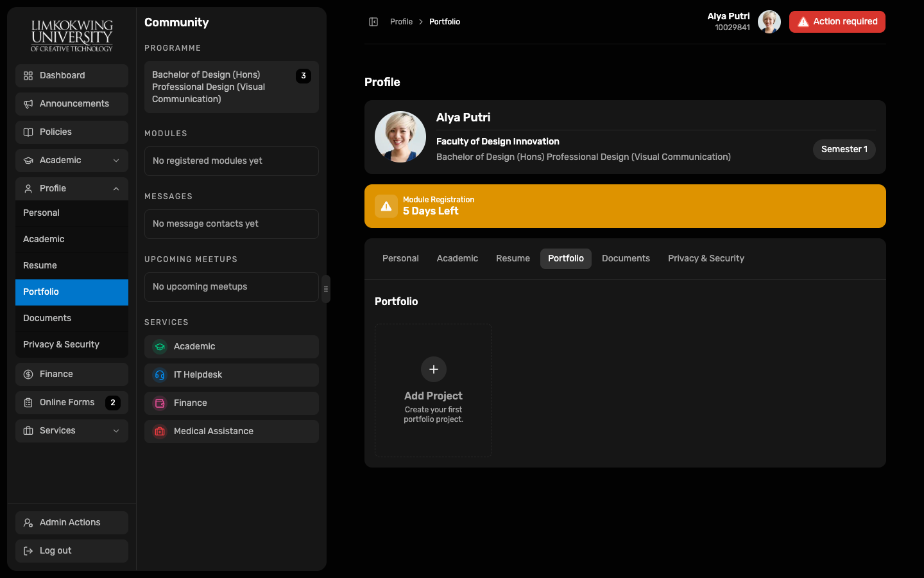Click the Semester 1 badge
This screenshot has height=578, width=924.
844,150
